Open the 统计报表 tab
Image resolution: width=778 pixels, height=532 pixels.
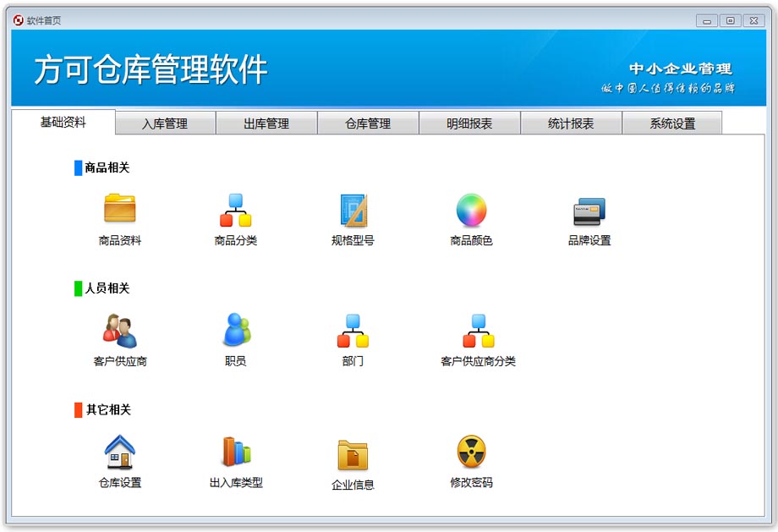tap(571, 123)
